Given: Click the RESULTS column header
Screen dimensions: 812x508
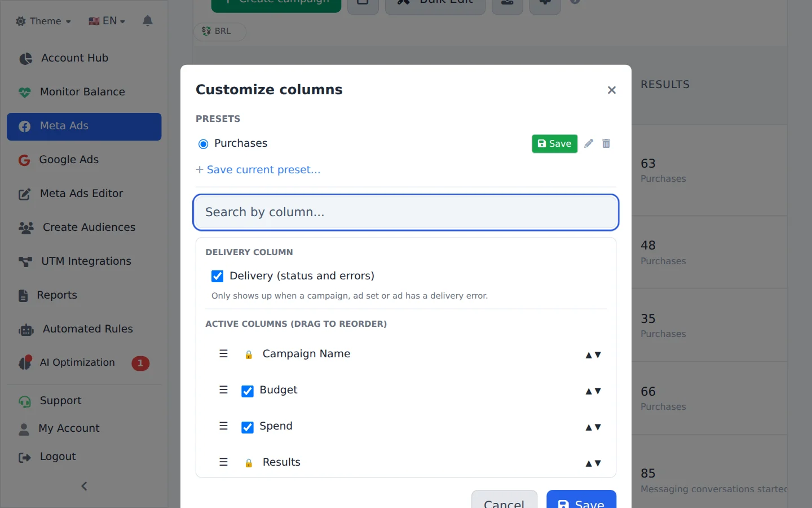Looking at the screenshot, I should click(665, 85).
